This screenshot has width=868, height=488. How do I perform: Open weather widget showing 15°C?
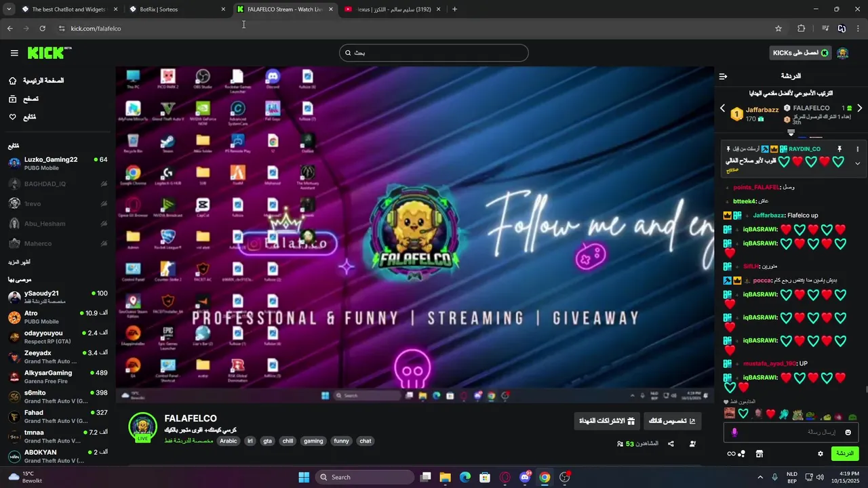tap(26, 477)
